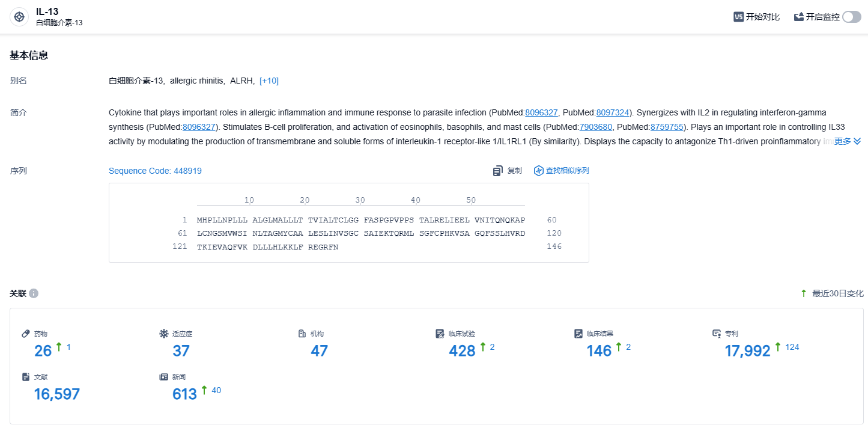
Task: Click the pill icon for 药物
Action: pos(26,334)
